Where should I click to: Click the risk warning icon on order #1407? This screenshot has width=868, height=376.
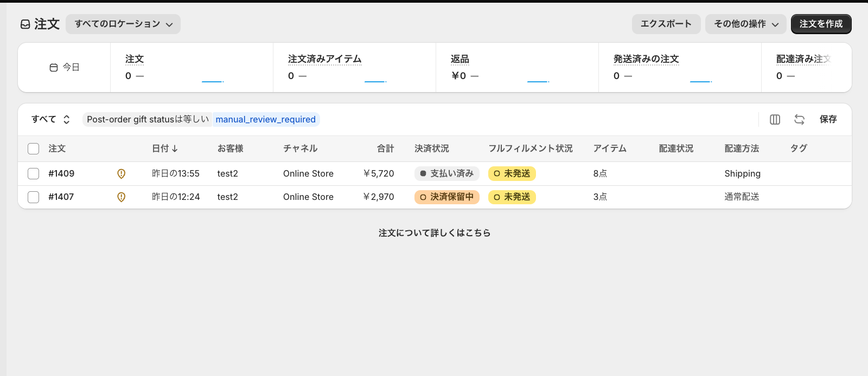tap(122, 197)
